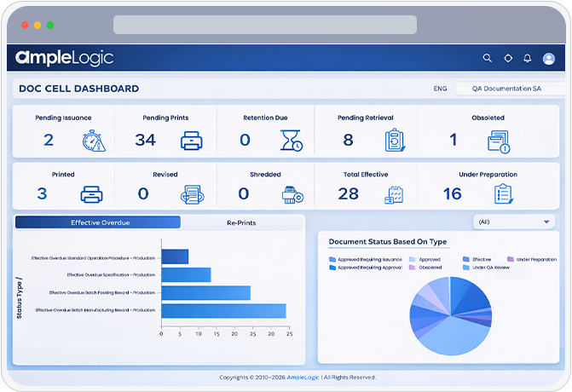572x392 pixels.
Task: Open the ENG language selector
Action: 440,89
